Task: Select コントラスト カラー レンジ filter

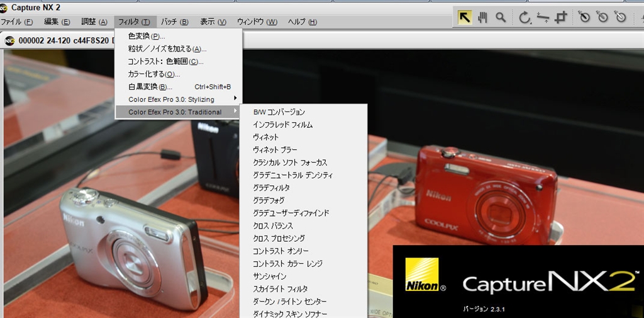Action: [x=304, y=264]
